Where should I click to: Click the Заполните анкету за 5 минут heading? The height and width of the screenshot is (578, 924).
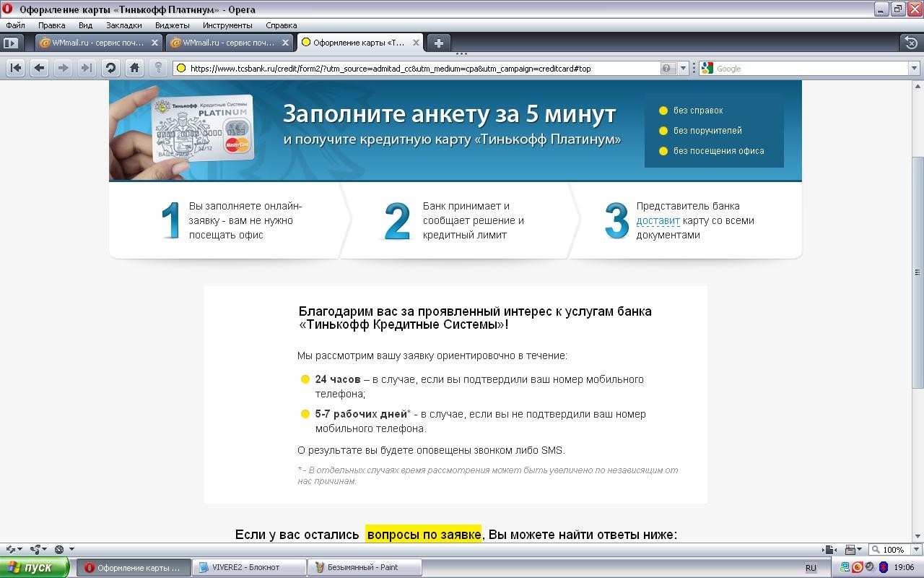(x=449, y=113)
